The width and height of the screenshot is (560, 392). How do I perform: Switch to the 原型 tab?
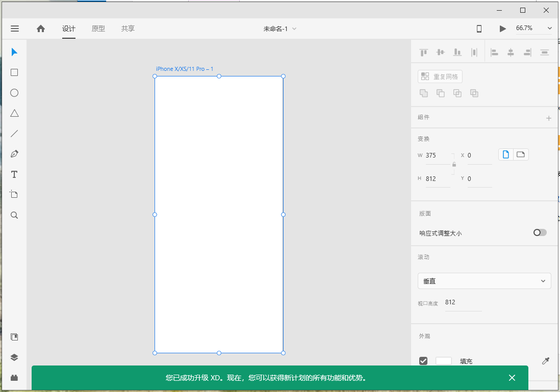[98, 29]
